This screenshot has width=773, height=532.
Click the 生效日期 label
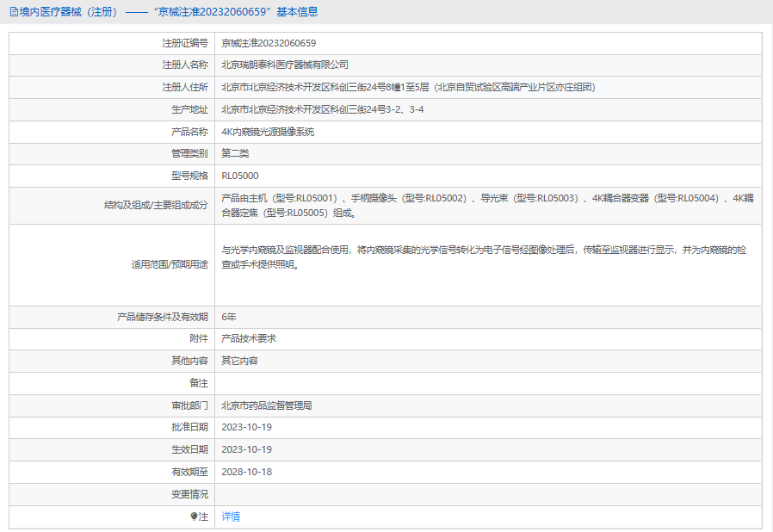click(x=189, y=449)
